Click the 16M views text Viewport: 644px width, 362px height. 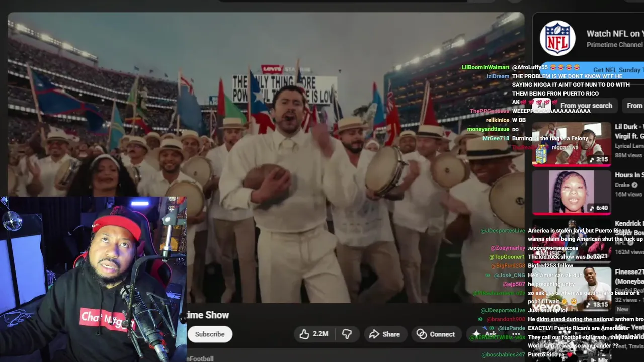tap(629, 194)
